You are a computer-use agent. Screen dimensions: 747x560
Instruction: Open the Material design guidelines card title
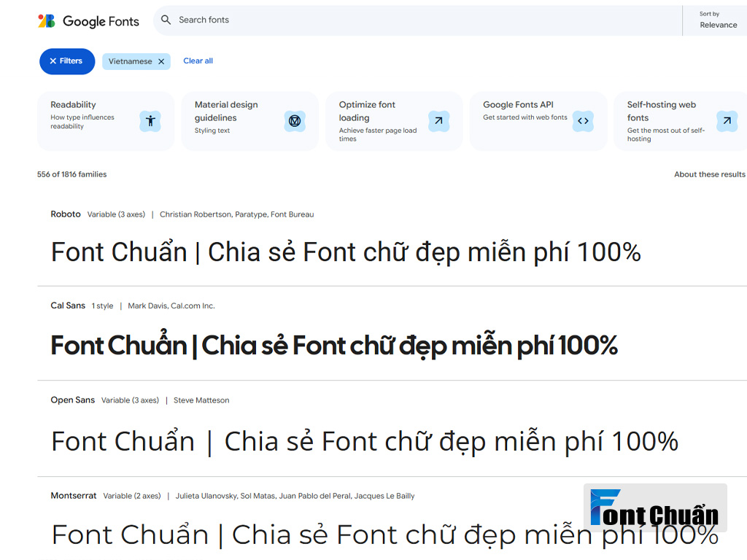pyautogui.click(x=226, y=111)
